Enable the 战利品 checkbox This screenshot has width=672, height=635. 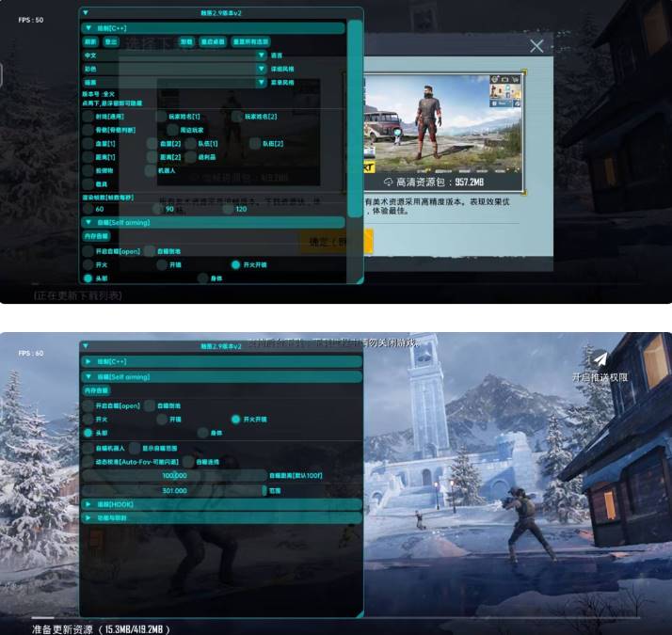pyautogui.click(x=191, y=157)
